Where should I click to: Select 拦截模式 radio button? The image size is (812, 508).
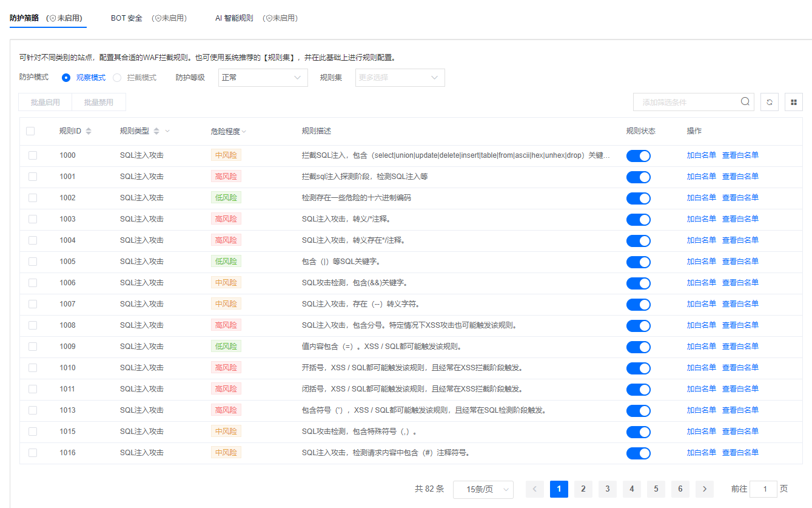(117, 78)
